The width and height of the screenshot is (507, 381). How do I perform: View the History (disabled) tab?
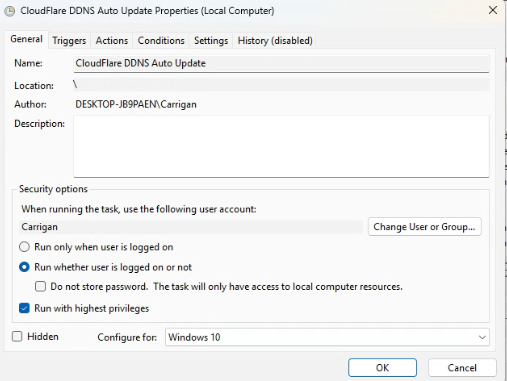[275, 41]
